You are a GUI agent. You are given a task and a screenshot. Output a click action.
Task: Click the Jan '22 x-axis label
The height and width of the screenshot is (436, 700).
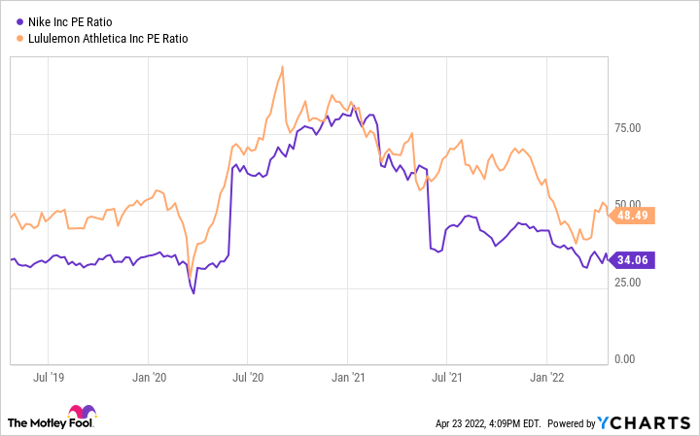coord(546,378)
